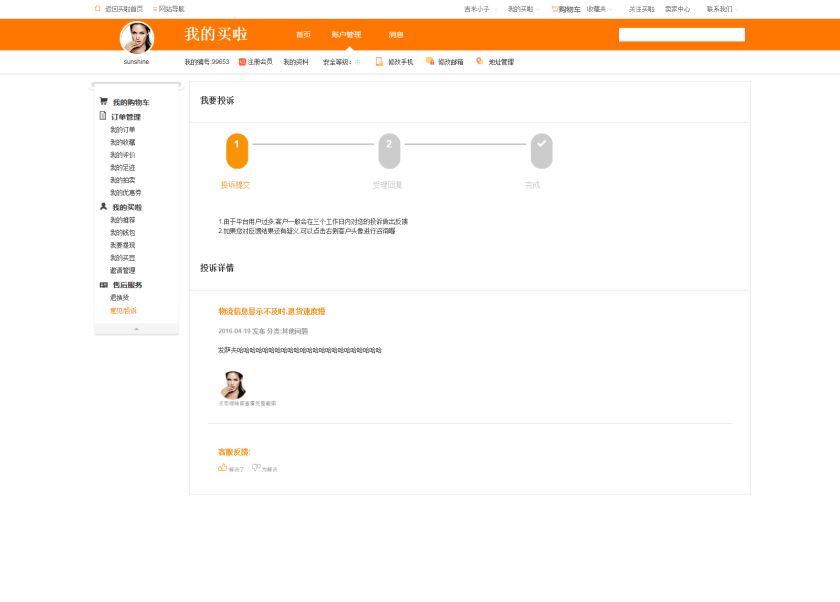Open the 首页 tab in orange header
The height and width of the screenshot is (602, 840).
303,35
